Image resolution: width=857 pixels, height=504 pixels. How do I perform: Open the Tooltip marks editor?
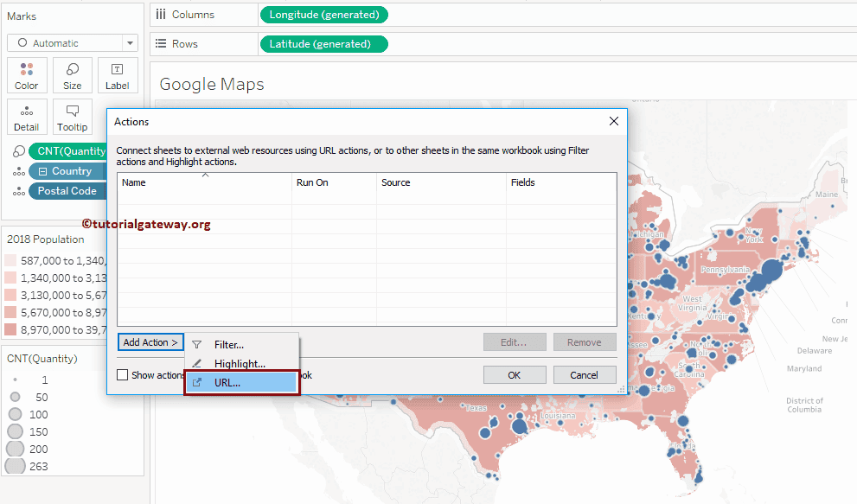click(x=73, y=117)
